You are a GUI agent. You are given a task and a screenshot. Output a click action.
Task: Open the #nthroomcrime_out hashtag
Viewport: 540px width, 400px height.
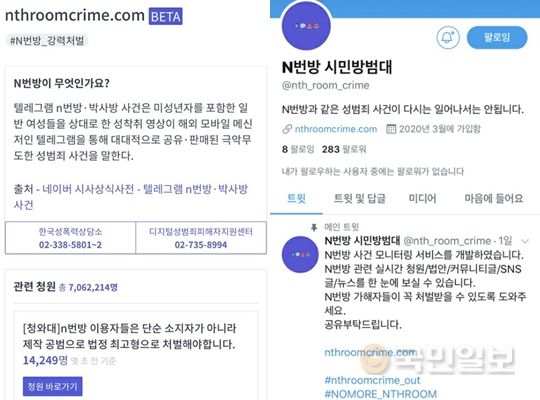pos(372,380)
